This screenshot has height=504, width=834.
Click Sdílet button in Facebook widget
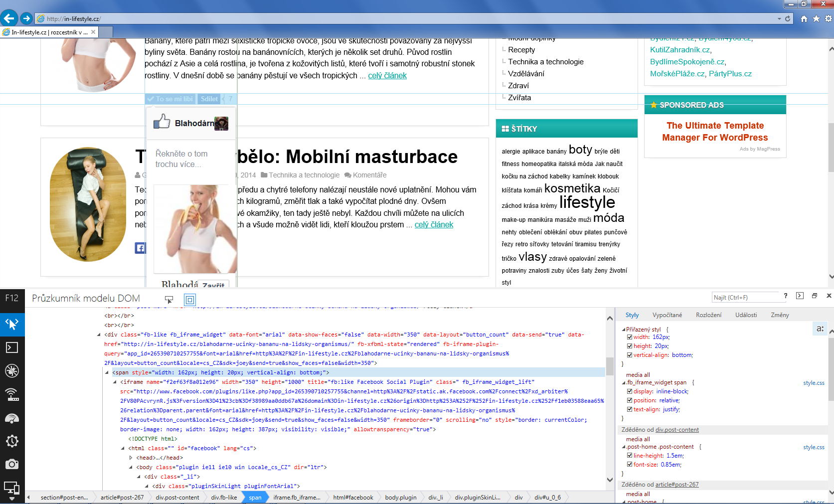[x=209, y=99]
